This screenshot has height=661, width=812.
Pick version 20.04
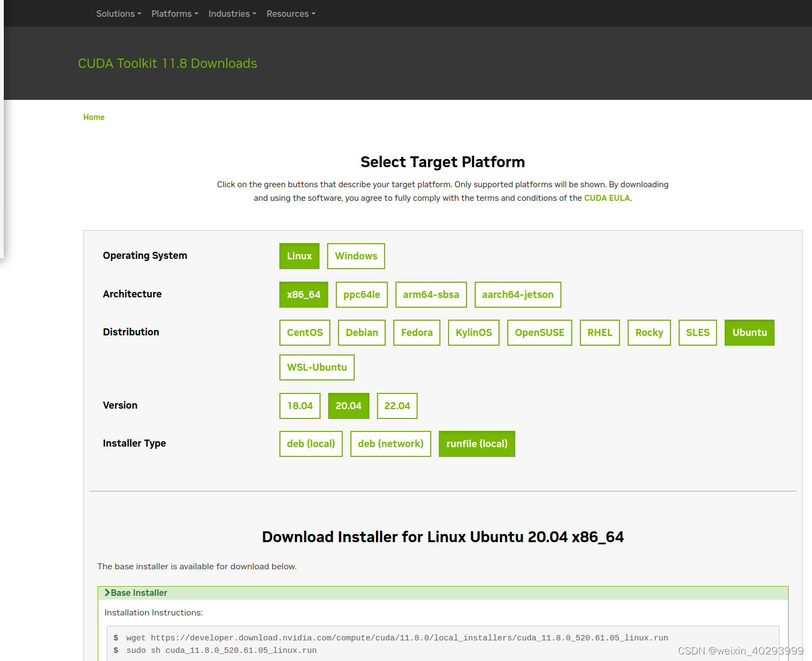coord(349,406)
